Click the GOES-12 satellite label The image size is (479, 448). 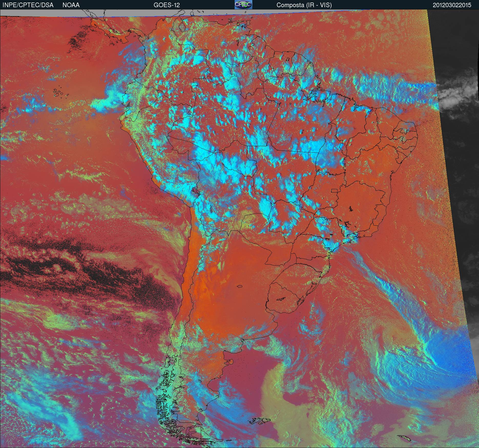(167, 5)
